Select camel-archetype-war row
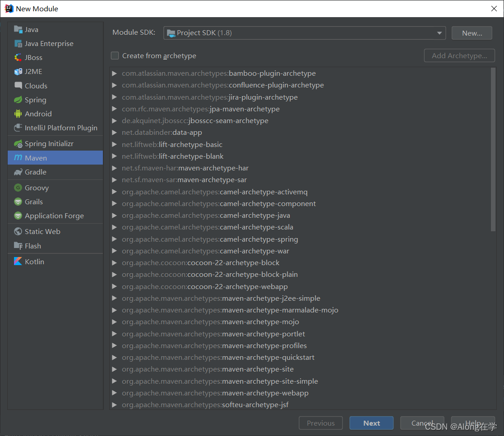This screenshot has height=436, width=504. (x=300, y=251)
